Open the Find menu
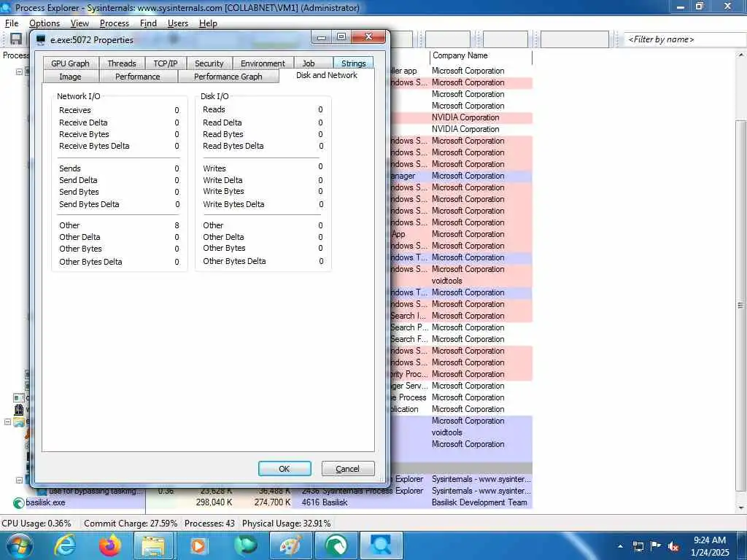This screenshot has width=747, height=560. (148, 23)
